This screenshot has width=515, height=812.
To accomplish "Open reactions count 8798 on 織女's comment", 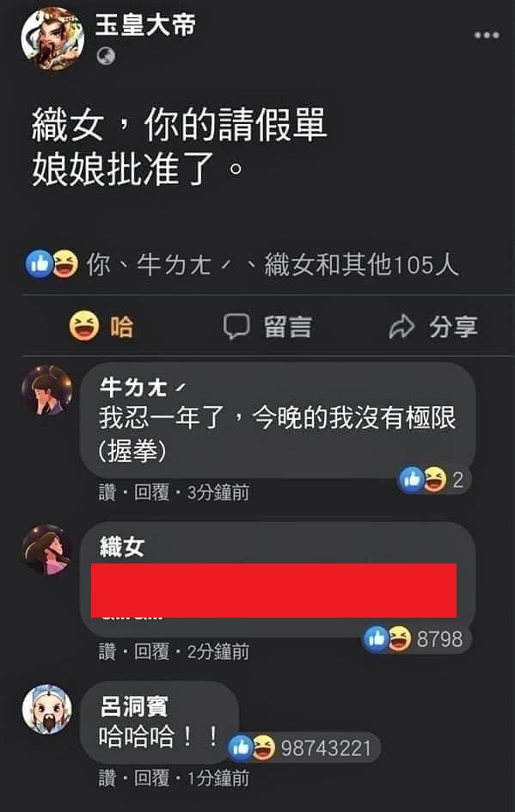I will [414, 638].
